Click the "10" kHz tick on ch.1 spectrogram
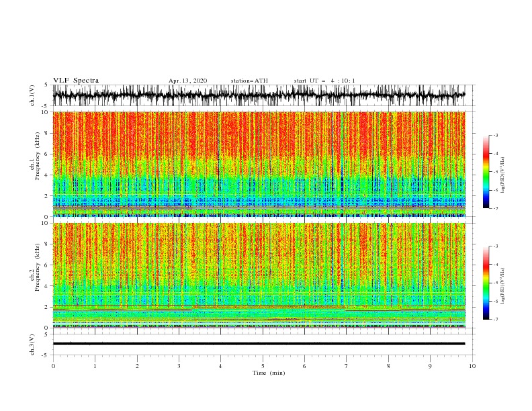Screen dimensions: 532x411 [46, 112]
